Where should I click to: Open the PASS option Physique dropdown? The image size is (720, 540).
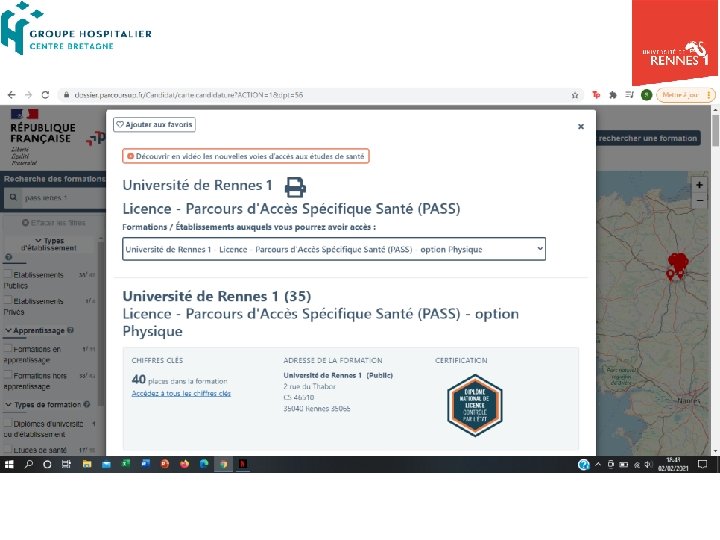pos(334,249)
